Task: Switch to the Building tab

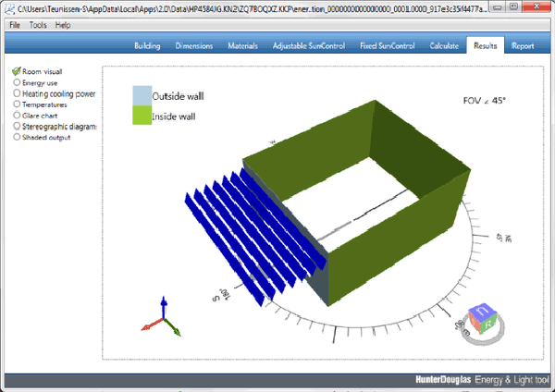Action: 147,45
